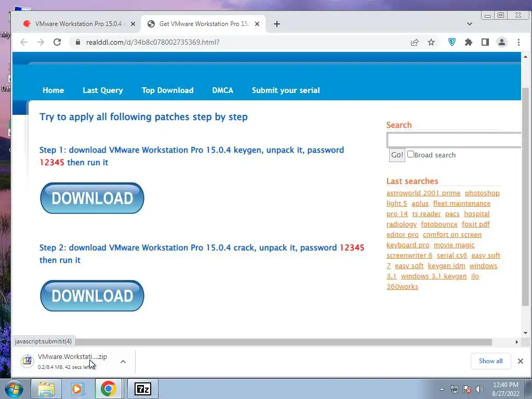Bookmark this page with the star icon
Viewport: 532px width, 399px height.
tap(431, 42)
